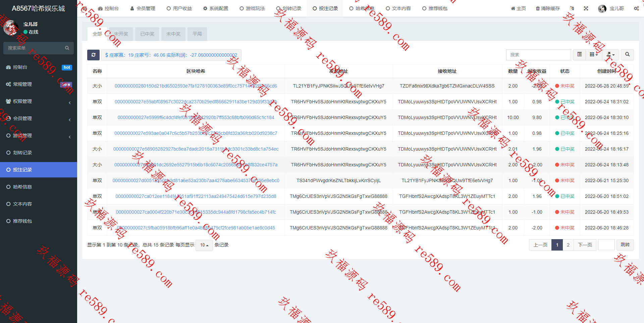The height and width of the screenshot is (323, 644).
Task: Focus the table 搜索 input field
Action: (x=538, y=55)
